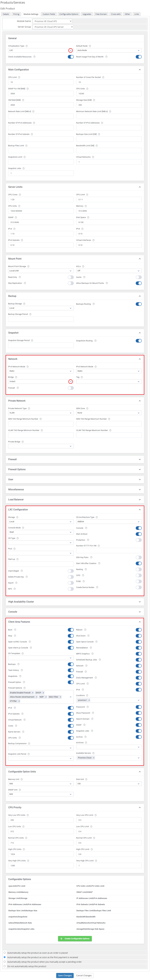150x980 pixels.
Task: Toggle Reset Usage First Day of Month
Action: click(139, 57)
